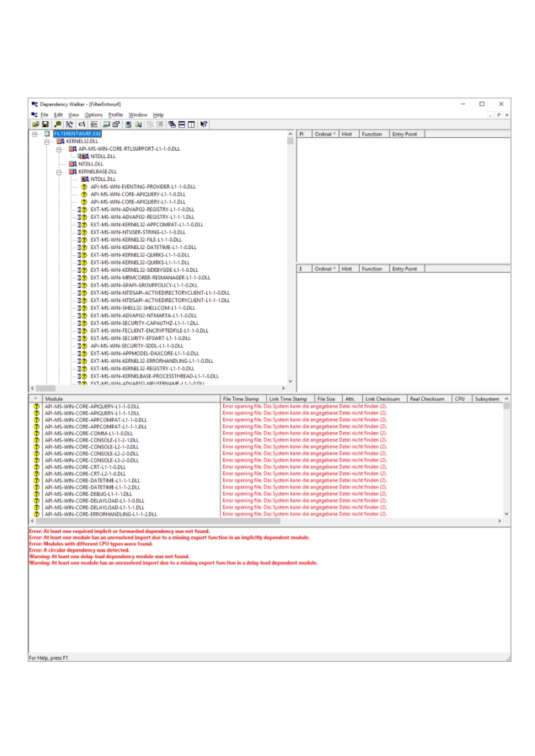This screenshot has height=756, width=535.
Task: Click the KERNEL32.DLL module icon in tree
Action: 60,141
